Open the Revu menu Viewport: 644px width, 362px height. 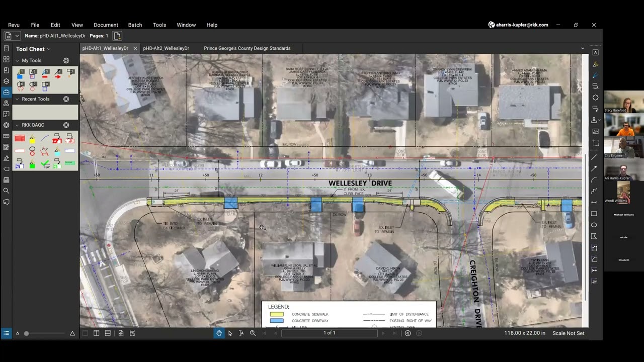pos(14,25)
